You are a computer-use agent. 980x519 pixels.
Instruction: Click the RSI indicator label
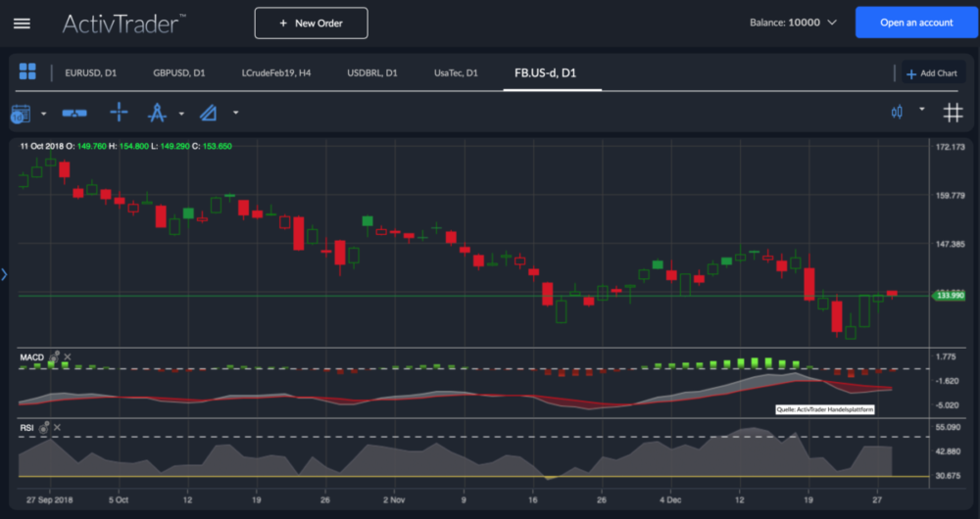click(x=26, y=428)
